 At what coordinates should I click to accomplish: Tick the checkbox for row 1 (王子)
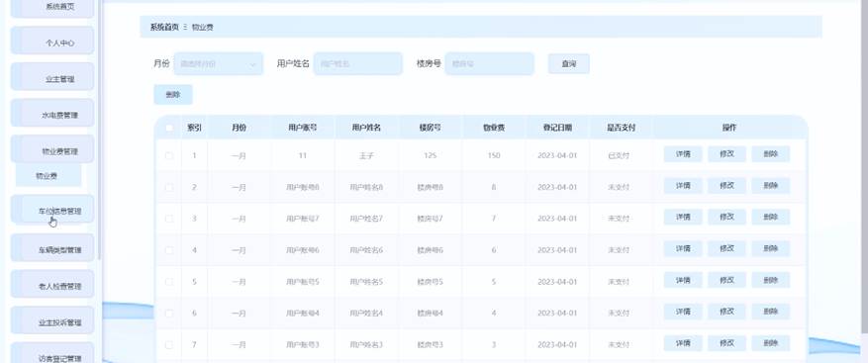[169, 155]
